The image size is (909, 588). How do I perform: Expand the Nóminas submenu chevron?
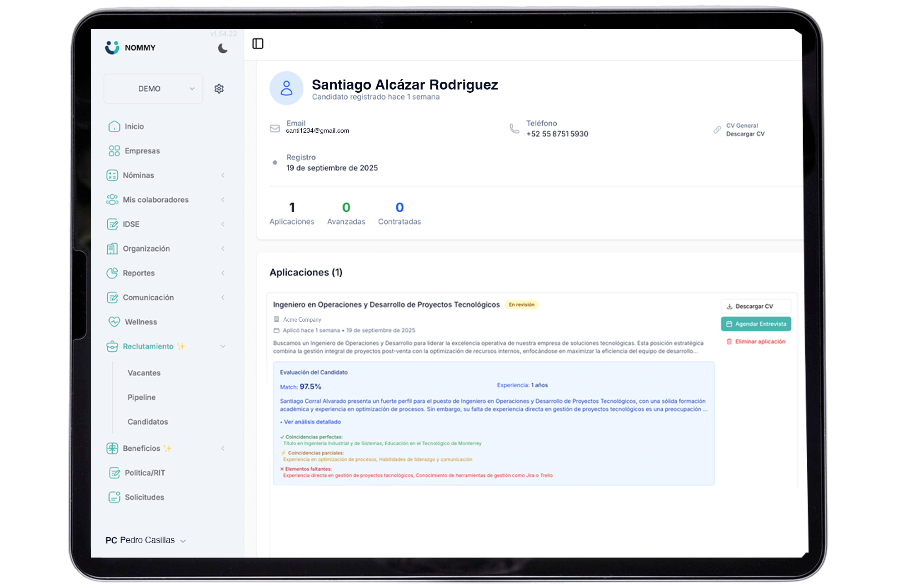[223, 175]
